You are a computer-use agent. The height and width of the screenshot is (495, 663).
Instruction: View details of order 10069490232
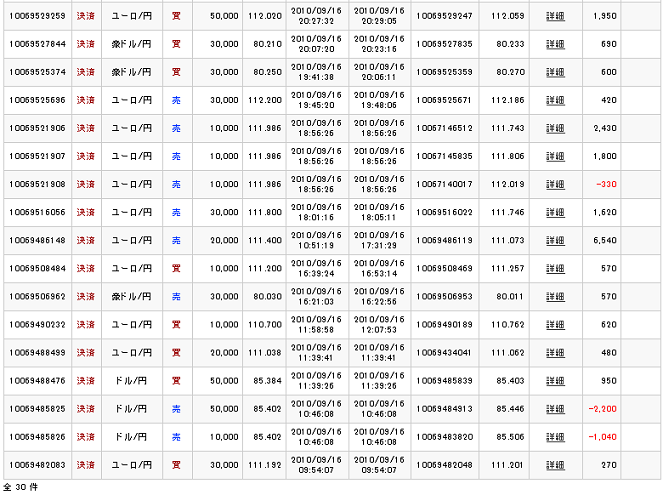click(555, 324)
